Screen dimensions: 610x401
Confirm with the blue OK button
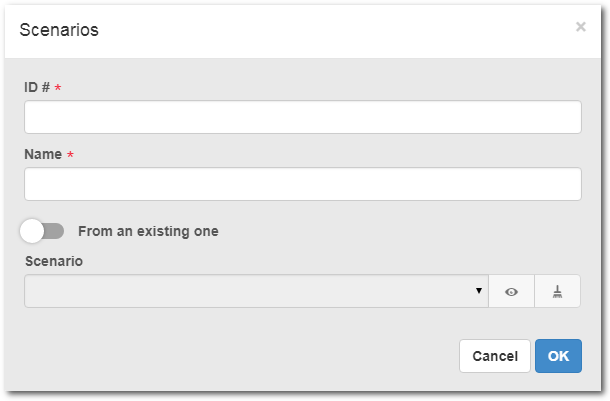[558, 356]
